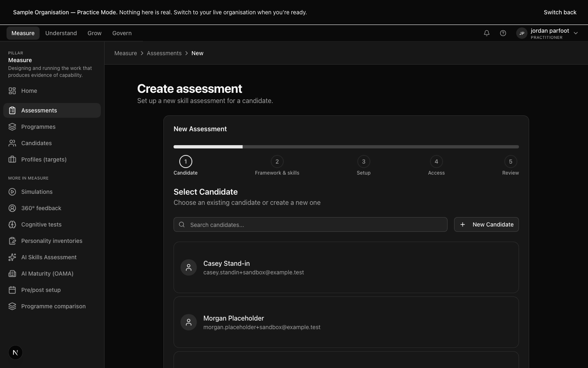
Task: Select step 1 Candidate
Action: (185, 166)
